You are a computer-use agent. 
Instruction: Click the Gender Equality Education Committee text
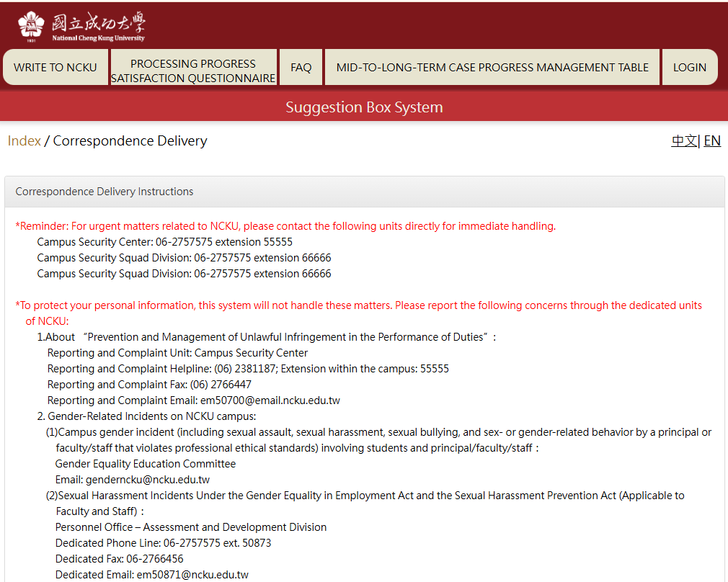click(145, 464)
